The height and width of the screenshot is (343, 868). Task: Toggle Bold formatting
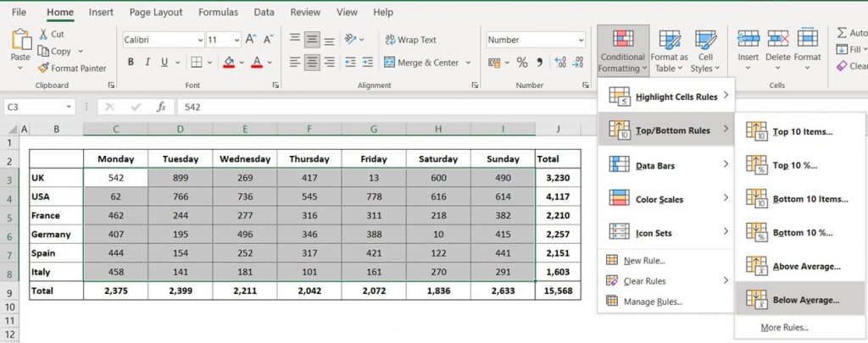(x=131, y=63)
